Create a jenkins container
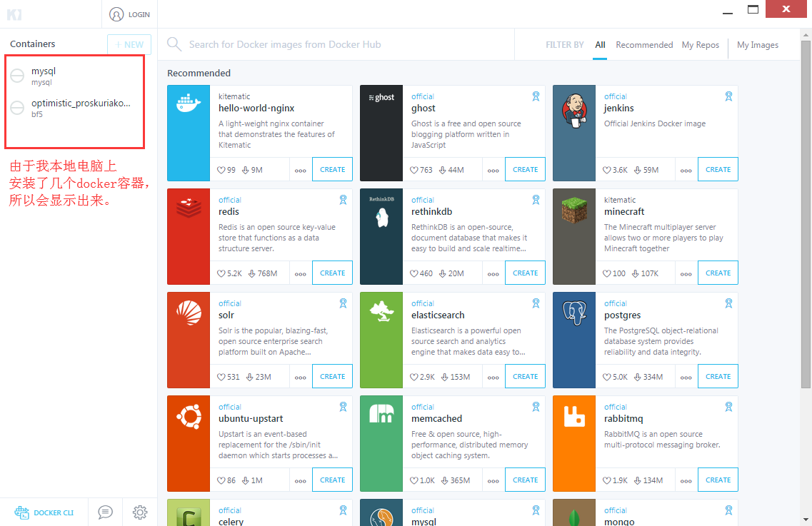812x526 pixels. point(718,169)
